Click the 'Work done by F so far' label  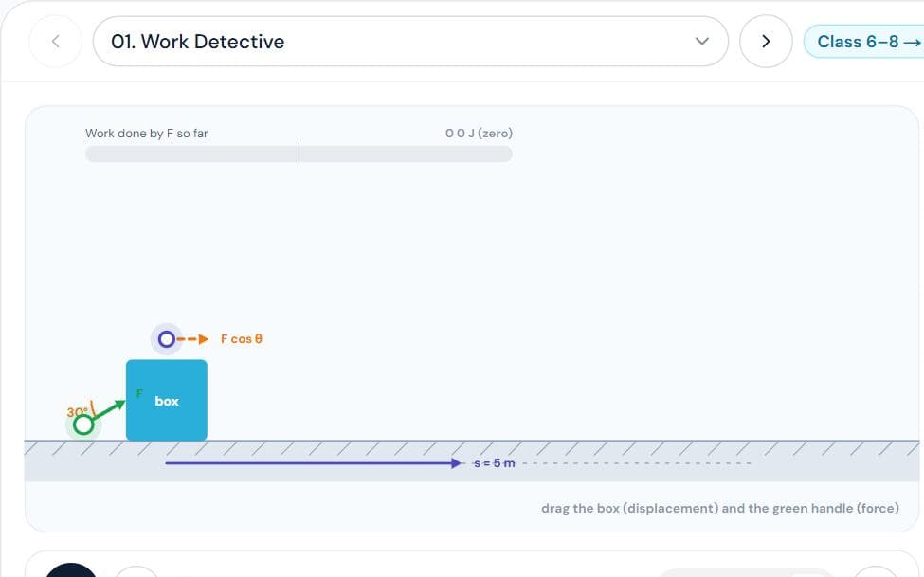[x=147, y=134]
